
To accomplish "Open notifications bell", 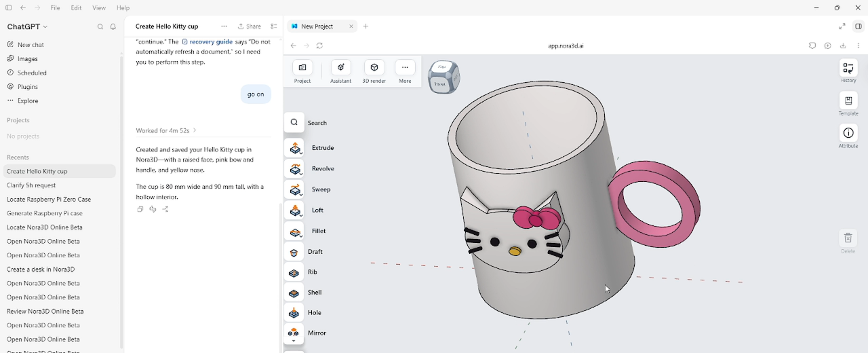I will pyautogui.click(x=113, y=27).
